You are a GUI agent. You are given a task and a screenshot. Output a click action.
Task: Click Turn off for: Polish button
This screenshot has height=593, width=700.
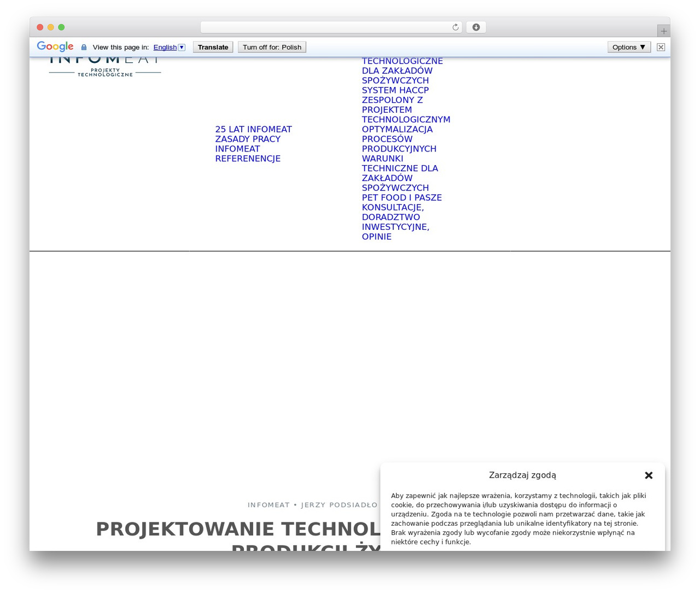[x=272, y=47]
